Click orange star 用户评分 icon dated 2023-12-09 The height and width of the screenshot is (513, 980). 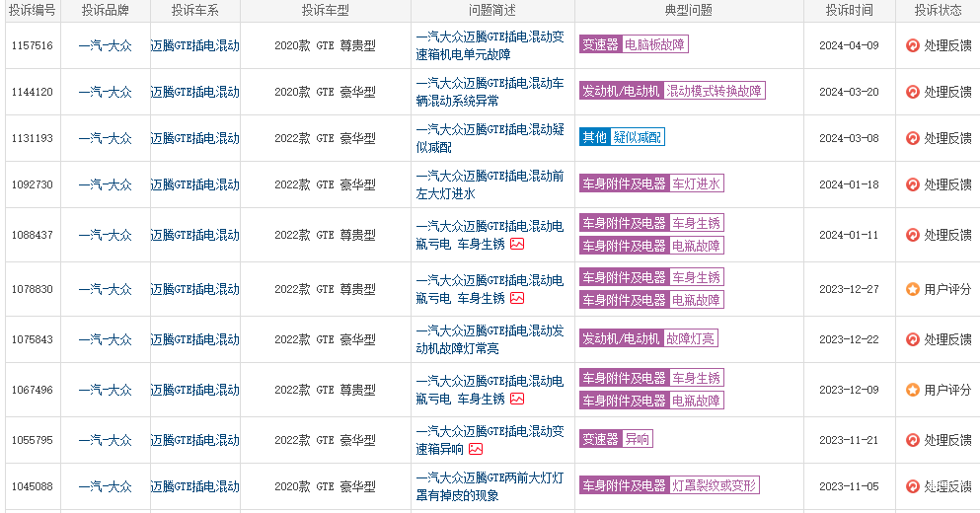pyautogui.click(x=913, y=390)
